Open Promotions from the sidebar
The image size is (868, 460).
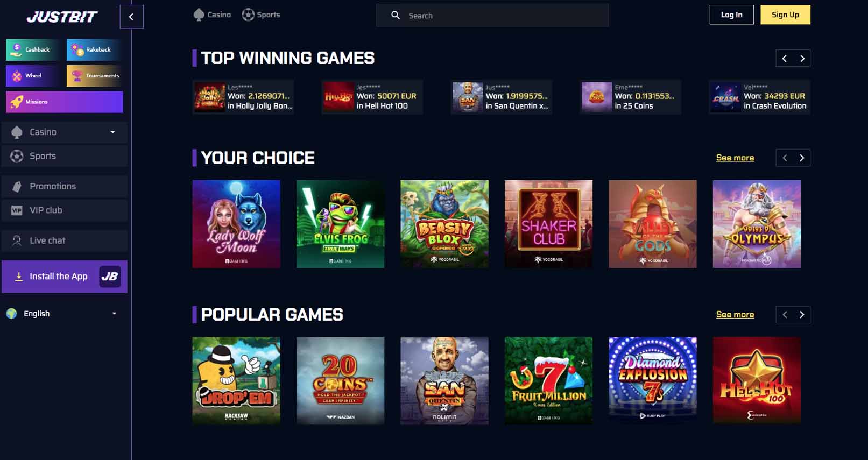tap(65, 186)
